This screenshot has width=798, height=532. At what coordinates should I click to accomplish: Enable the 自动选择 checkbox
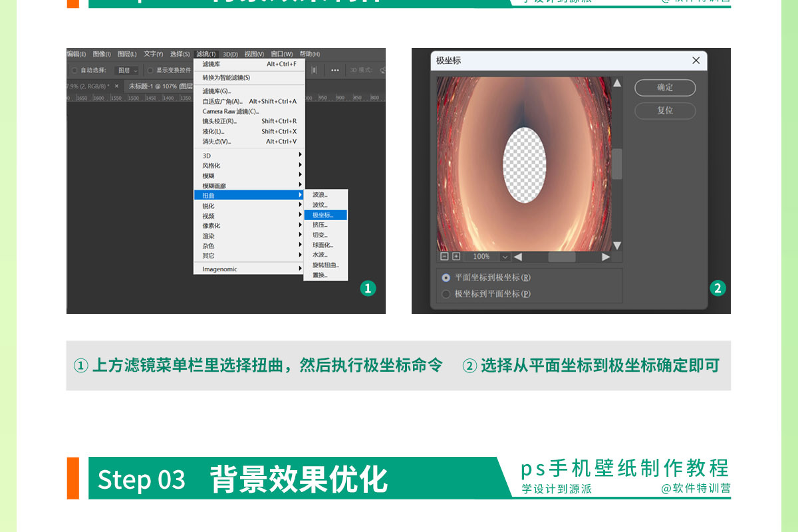pyautogui.click(x=74, y=70)
